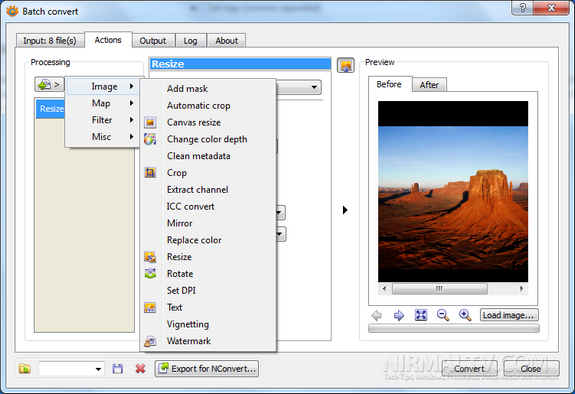Image resolution: width=575 pixels, height=394 pixels.
Task: Click Export for NConvert... button
Action: (x=207, y=368)
